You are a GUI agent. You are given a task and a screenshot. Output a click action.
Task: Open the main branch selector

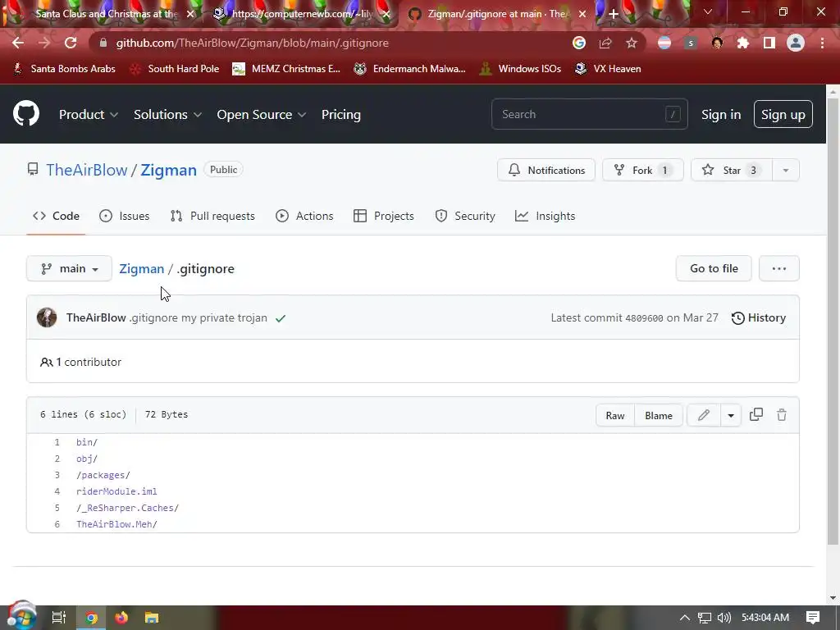[69, 268]
